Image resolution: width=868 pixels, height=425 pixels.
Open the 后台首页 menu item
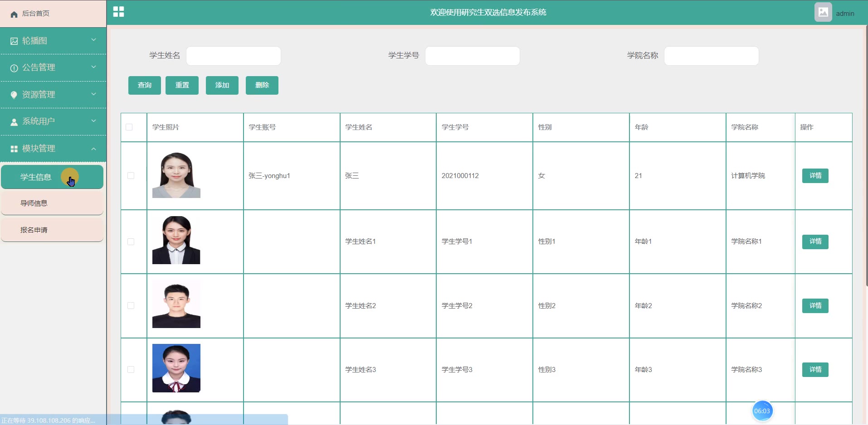coord(53,14)
